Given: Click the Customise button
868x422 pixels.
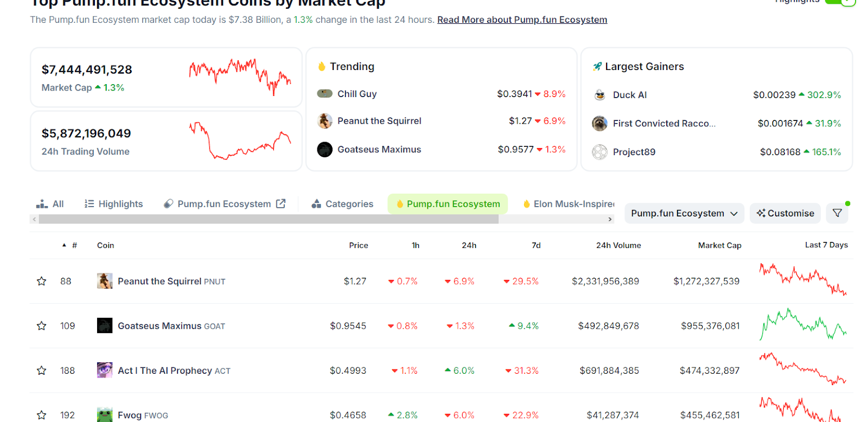Looking at the screenshot, I should pyautogui.click(x=785, y=213).
